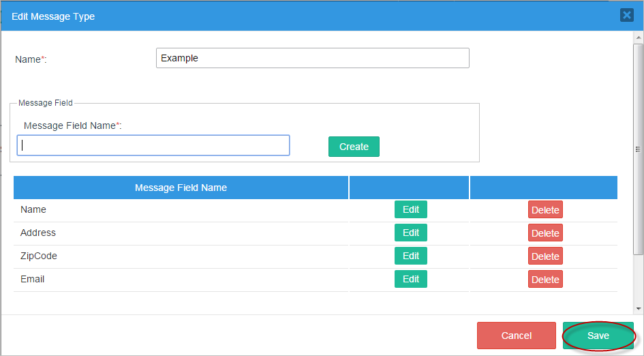
Task: Edit the Name message field
Action: pos(410,209)
